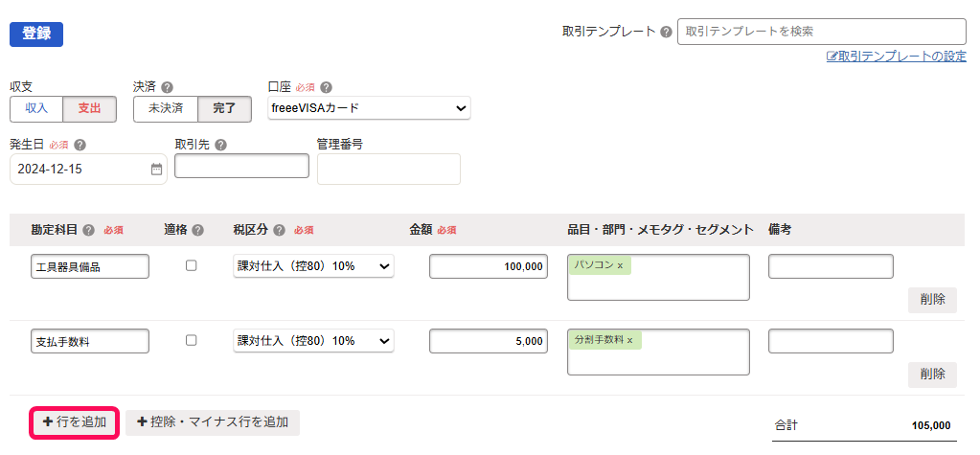Click help icon beside 適格 header
This screenshot has width=980, height=455.
pyautogui.click(x=198, y=230)
